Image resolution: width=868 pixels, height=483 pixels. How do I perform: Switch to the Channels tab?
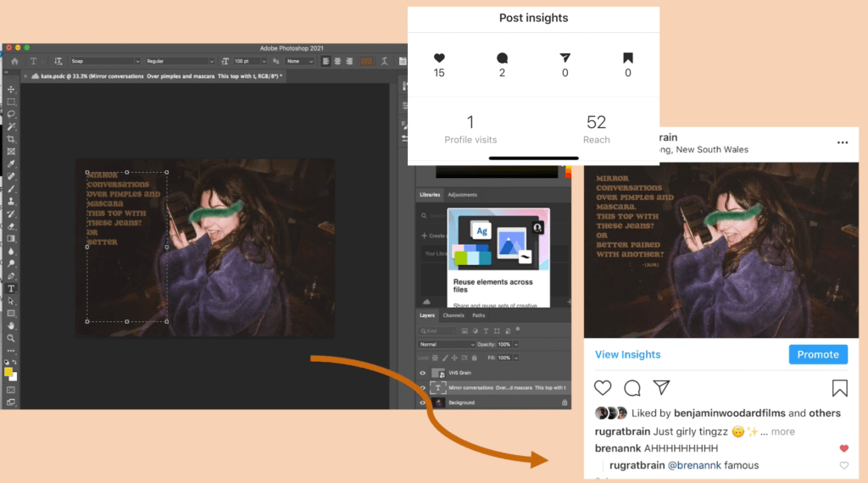coord(453,315)
